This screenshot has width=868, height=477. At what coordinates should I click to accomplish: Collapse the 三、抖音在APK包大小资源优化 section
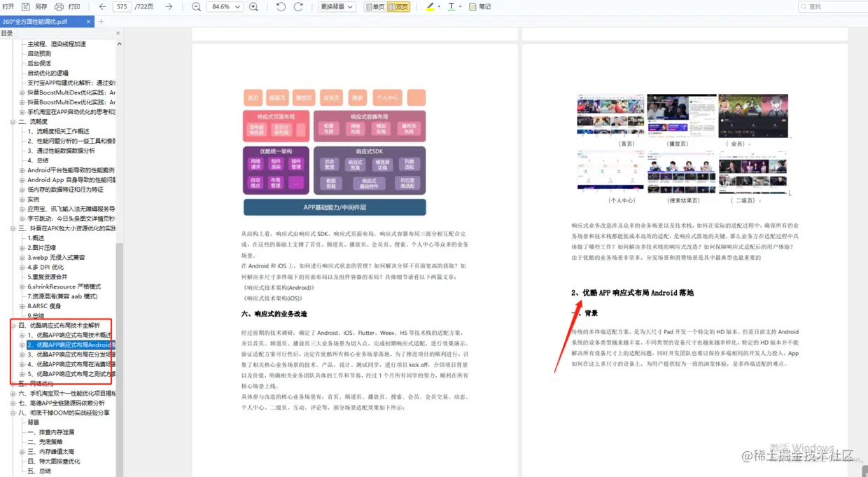tap(13, 228)
